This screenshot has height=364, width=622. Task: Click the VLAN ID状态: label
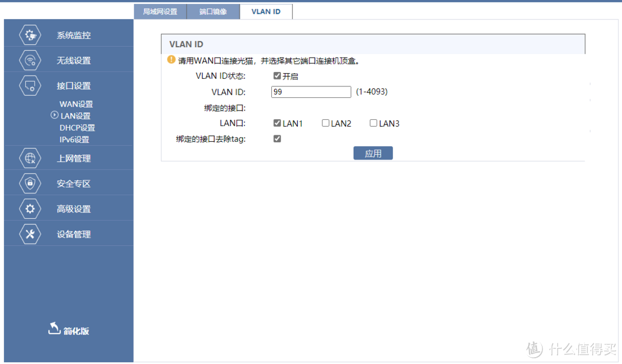coord(221,75)
